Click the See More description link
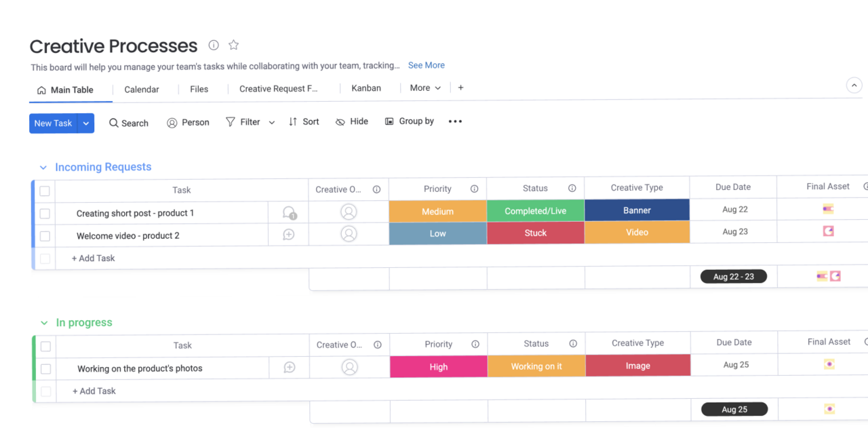This screenshot has width=868, height=428. [426, 65]
